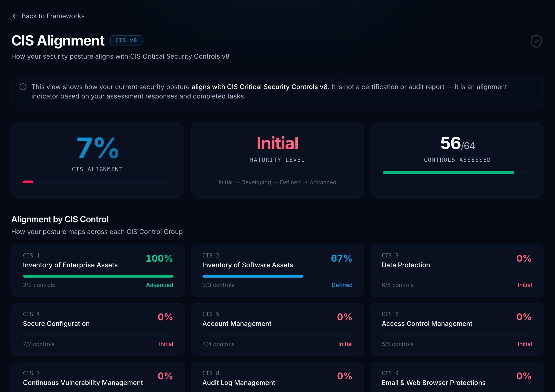Open Back to Frameworks link
Image resolution: width=555 pixels, height=392 pixels.
click(48, 16)
